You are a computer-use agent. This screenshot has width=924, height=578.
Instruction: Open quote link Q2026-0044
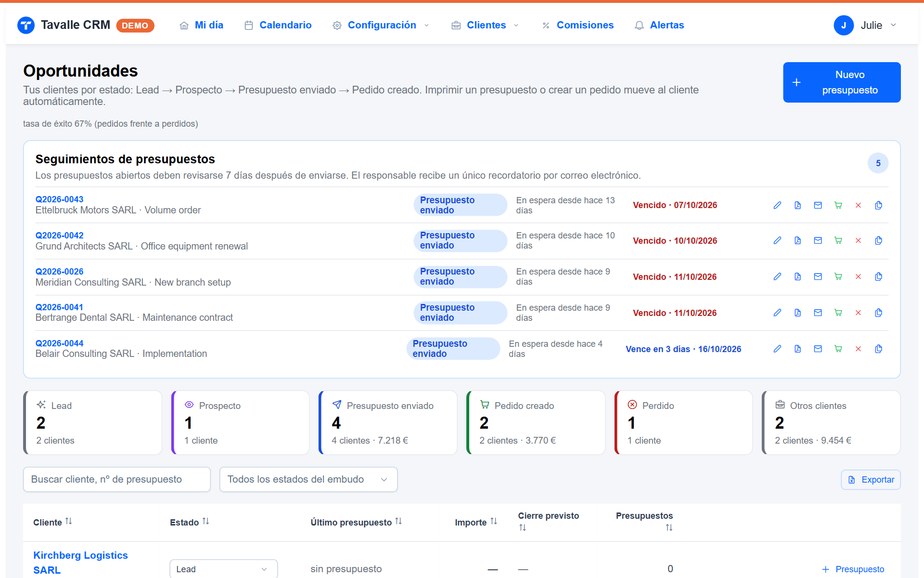[x=59, y=343]
